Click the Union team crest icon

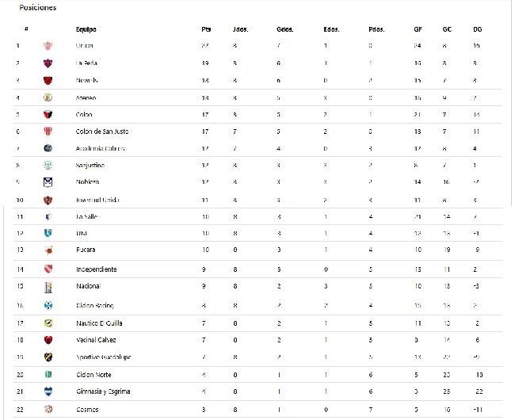pos(48,46)
